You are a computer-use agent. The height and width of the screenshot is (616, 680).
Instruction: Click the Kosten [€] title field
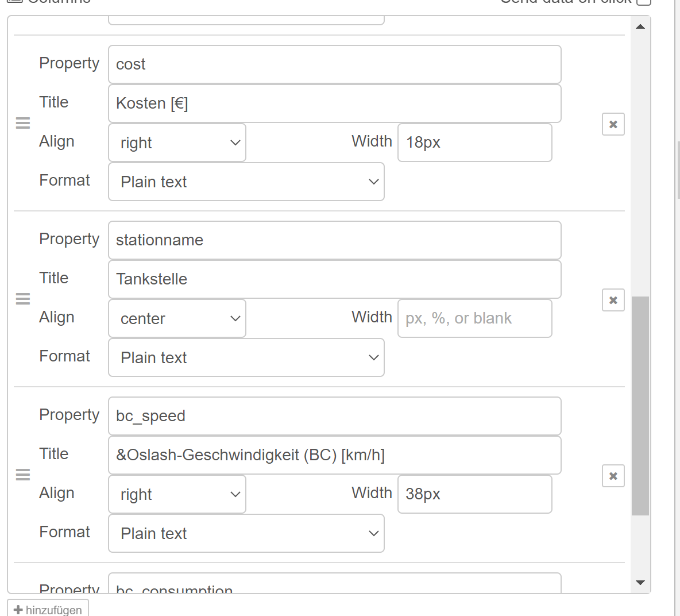pos(334,103)
